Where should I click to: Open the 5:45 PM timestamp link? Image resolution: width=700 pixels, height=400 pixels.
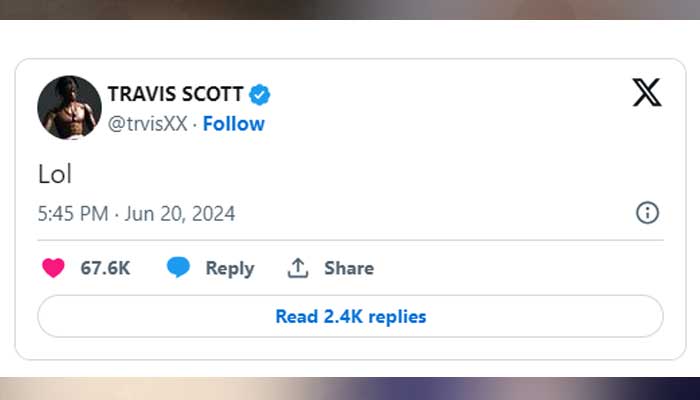[x=71, y=213]
